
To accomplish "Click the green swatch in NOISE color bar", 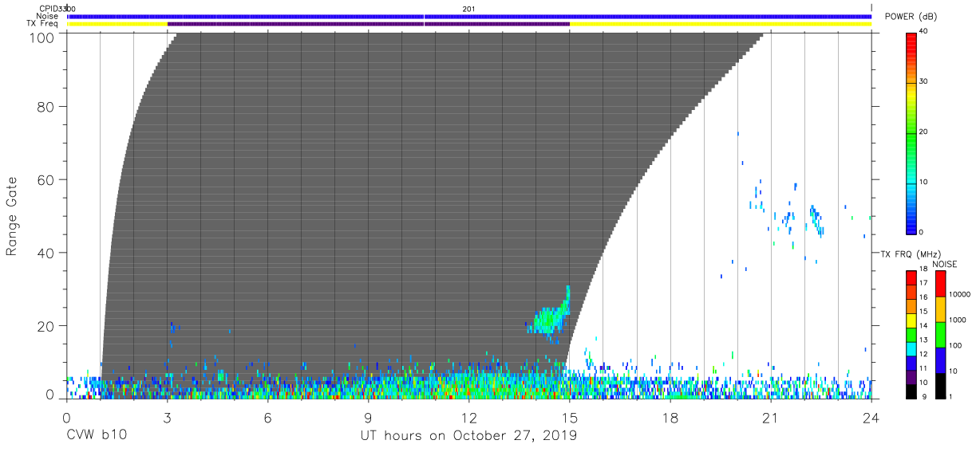I will pos(941,334).
